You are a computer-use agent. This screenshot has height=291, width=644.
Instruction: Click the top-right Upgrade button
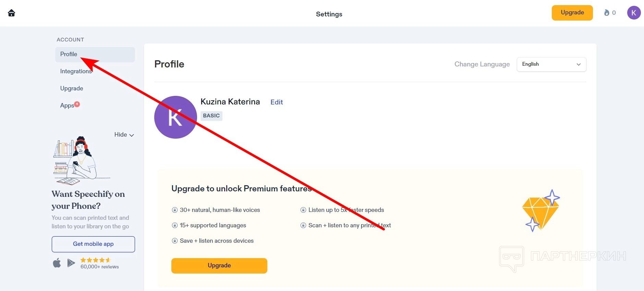click(572, 13)
